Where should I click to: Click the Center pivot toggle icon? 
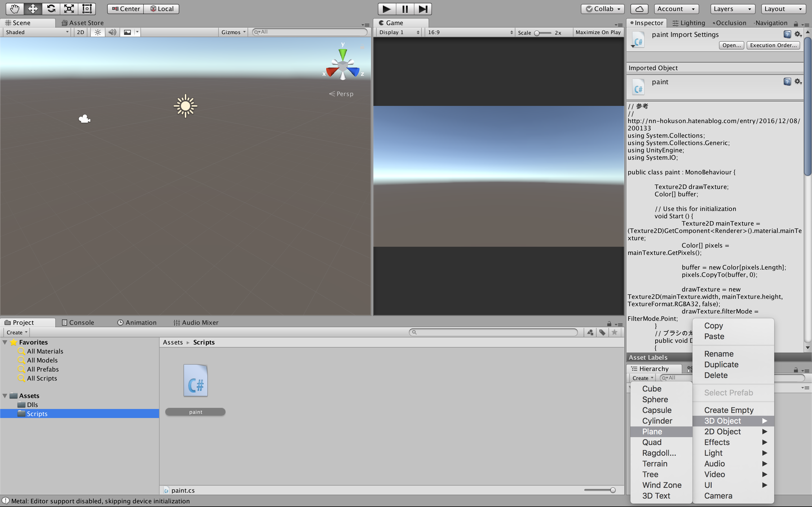(126, 8)
